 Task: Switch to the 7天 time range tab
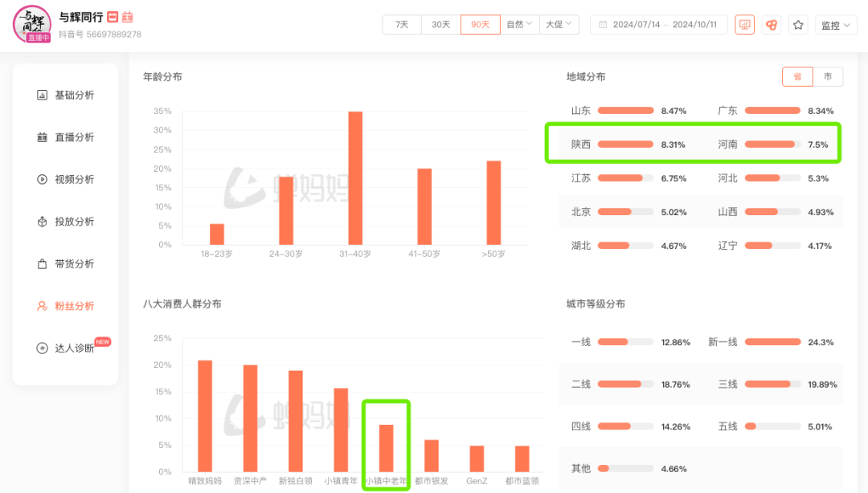click(x=401, y=24)
